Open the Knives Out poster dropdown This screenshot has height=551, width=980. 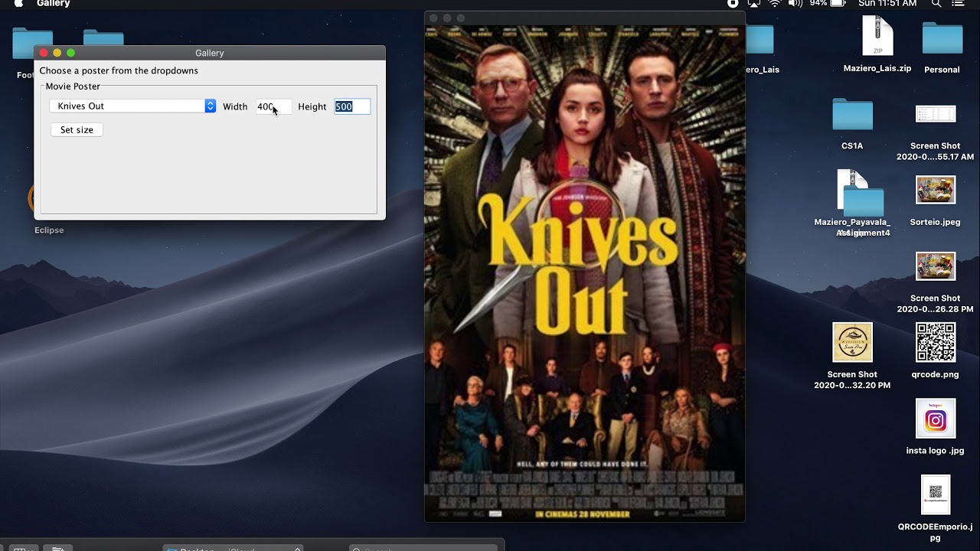point(132,106)
